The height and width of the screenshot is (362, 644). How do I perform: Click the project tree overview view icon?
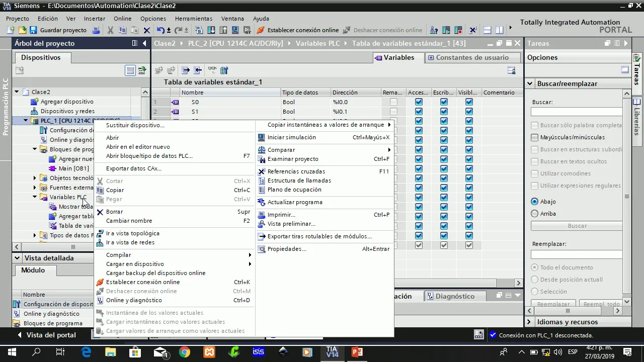130,70
